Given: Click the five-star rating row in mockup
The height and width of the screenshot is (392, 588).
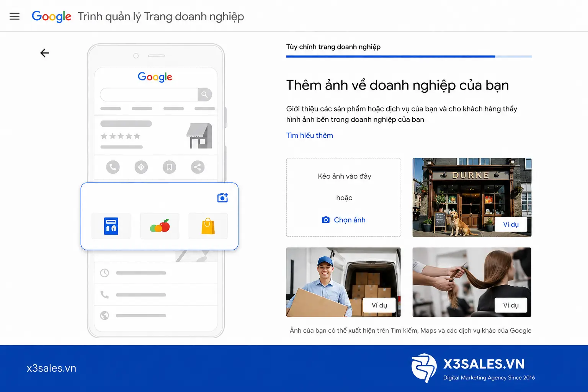Looking at the screenshot, I should coord(121,136).
